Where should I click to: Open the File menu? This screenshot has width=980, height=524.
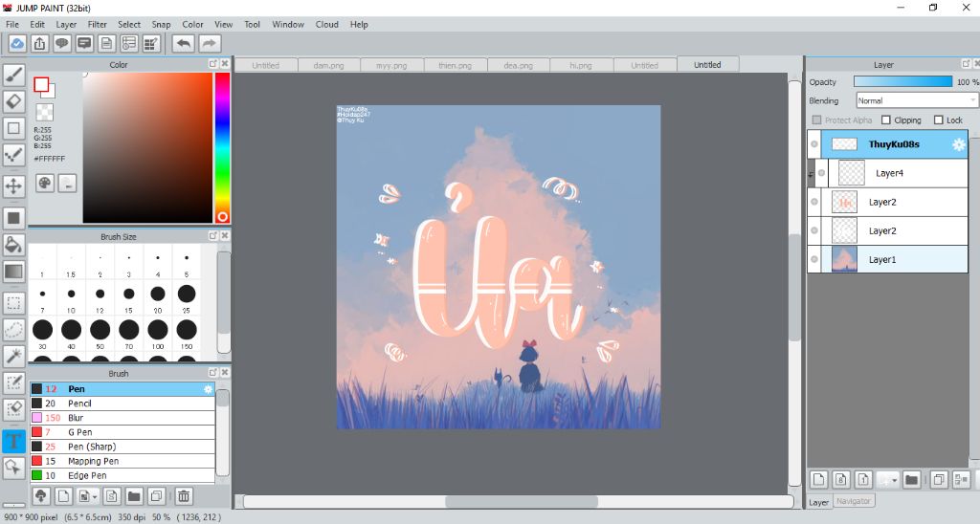(x=12, y=24)
